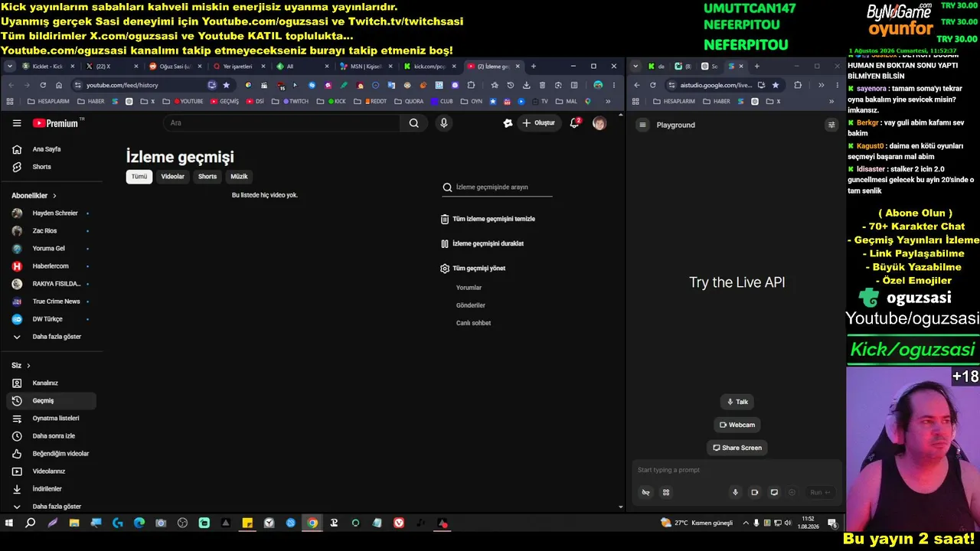Open a new tab in the YouTube browser window
This screenshot has width=980, height=551.
(534, 67)
